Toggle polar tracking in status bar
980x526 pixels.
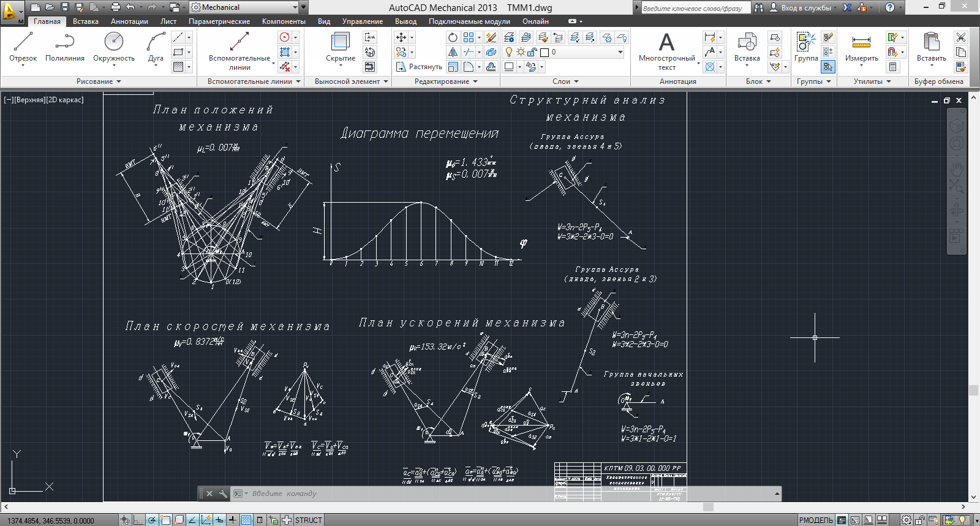click(x=152, y=520)
